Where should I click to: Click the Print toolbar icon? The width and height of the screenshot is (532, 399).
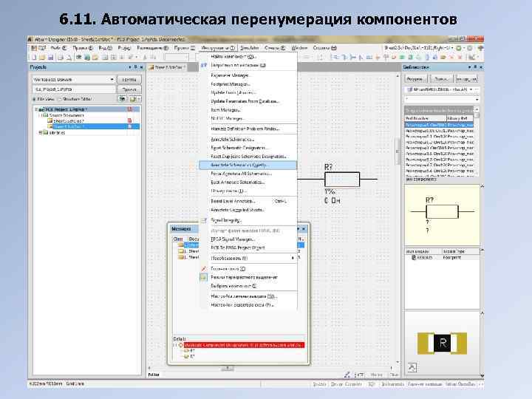[x=60, y=58]
